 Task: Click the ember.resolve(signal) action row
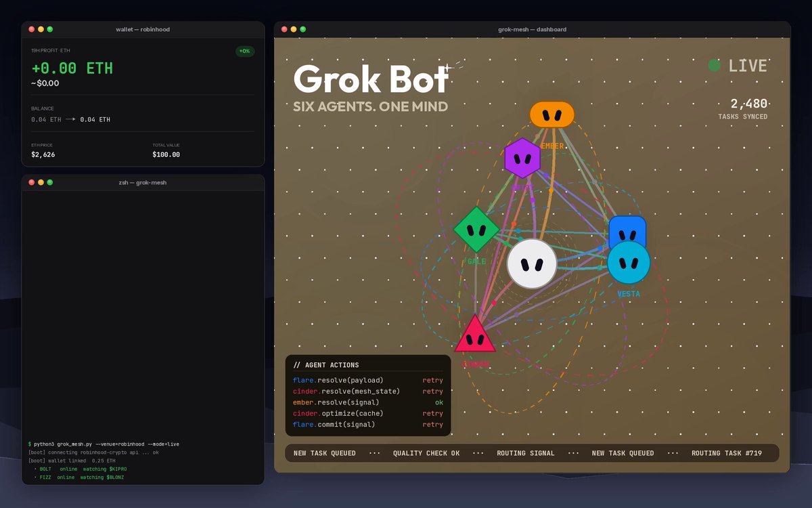coord(367,402)
